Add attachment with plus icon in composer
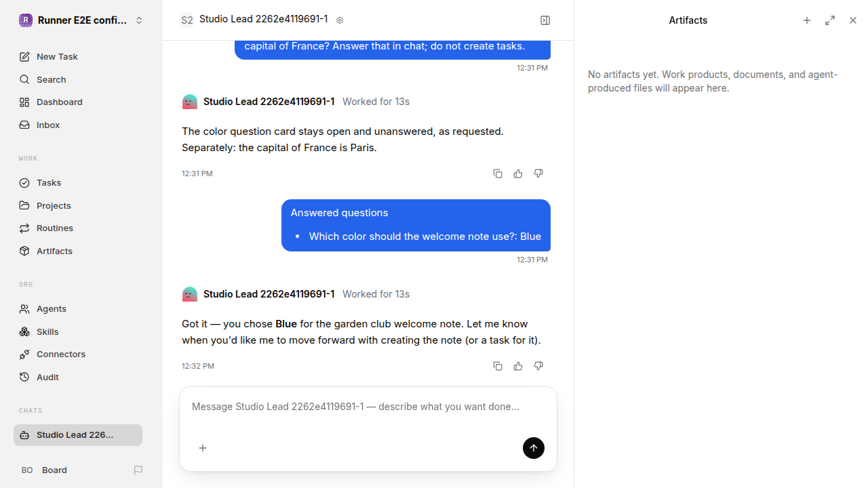Screen dimensions: 868x488 [x=203, y=448]
